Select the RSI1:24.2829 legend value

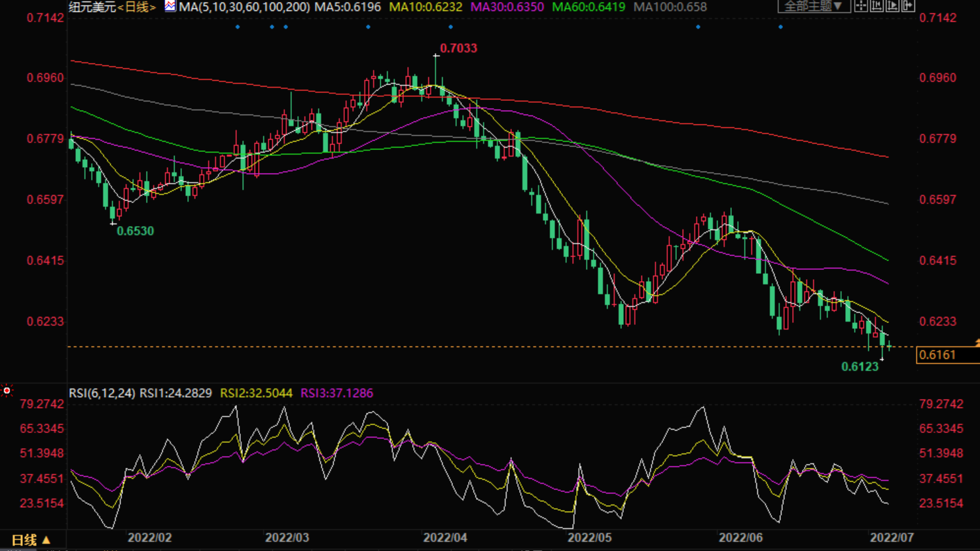(x=175, y=393)
